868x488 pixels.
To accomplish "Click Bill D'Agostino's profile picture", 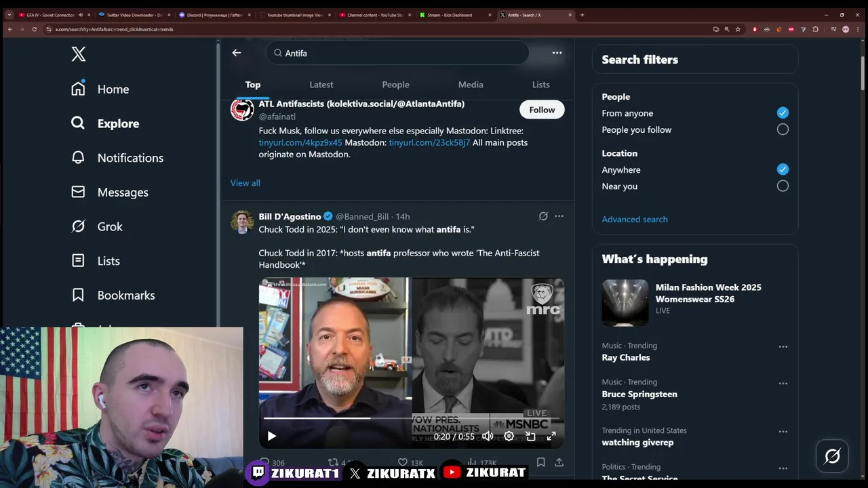I will pos(242,222).
